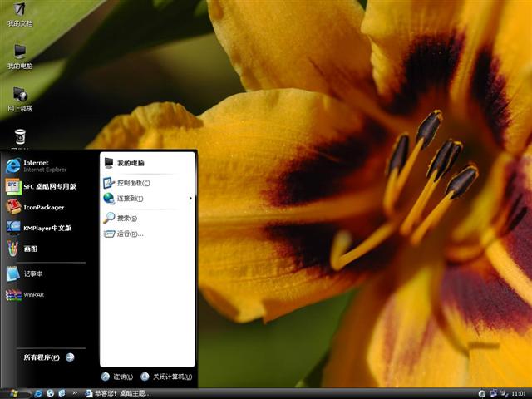The image size is (532, 399).
Task: Click the 注销(L) log off button
Action: pyautogui.click(x=117, y=377)
